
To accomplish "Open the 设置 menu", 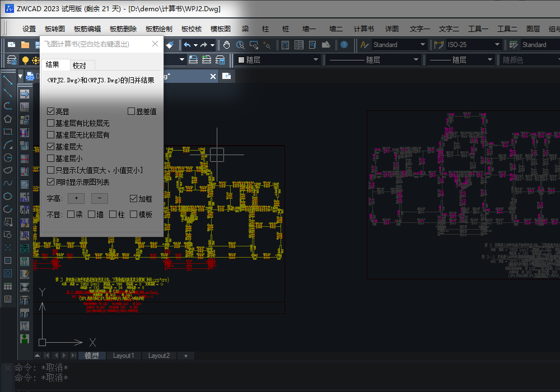I will [x=29, y=29].
